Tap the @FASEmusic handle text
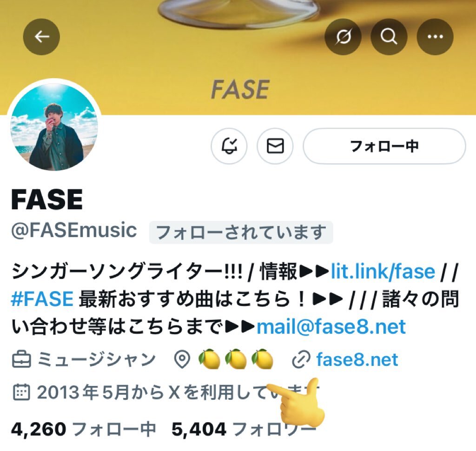Viewport: 476px width, 451px height. click(74, 230)
